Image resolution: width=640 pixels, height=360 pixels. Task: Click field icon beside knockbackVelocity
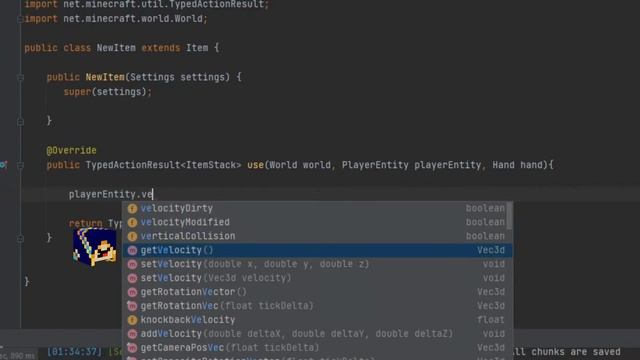click(132, 320)
